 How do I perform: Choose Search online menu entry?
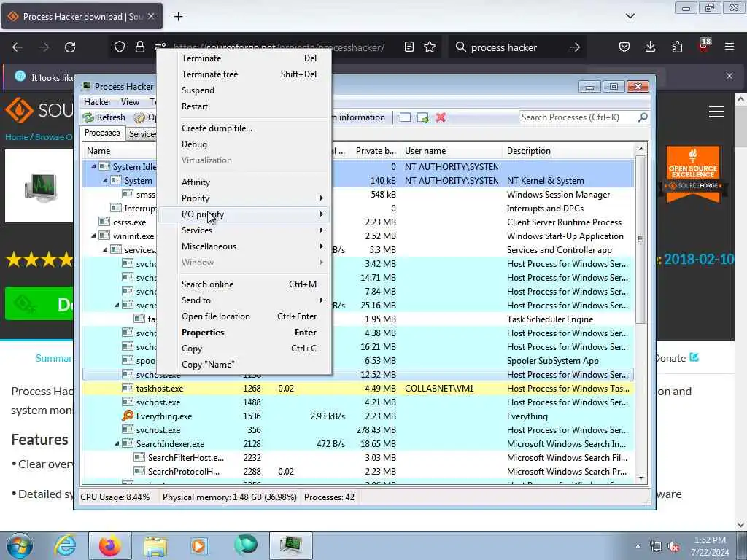pos(244,284)
